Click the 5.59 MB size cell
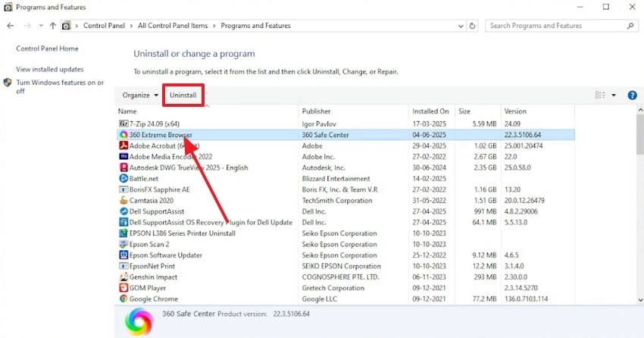 (x=484, y=124)
